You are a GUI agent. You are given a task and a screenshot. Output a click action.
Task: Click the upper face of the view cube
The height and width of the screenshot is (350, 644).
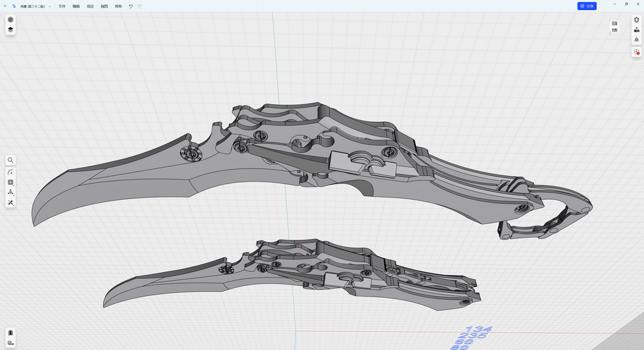614,23
